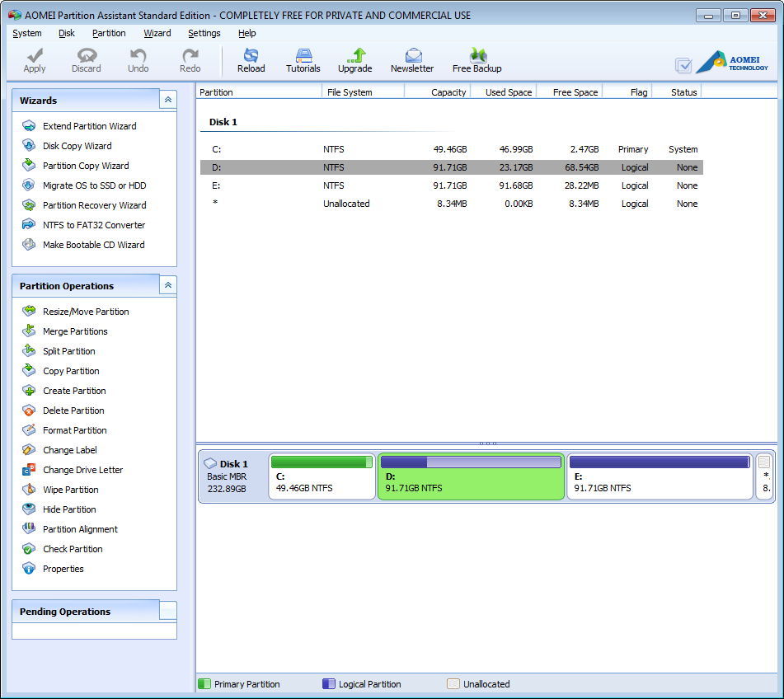Open the System menu

click(27, 33)
